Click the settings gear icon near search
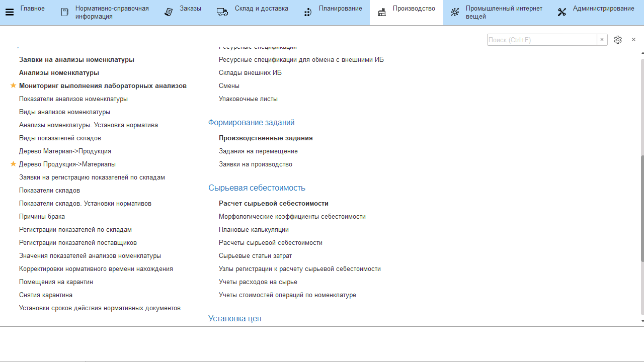This screenshot has height=362, width=644. (x=618, y=40)
